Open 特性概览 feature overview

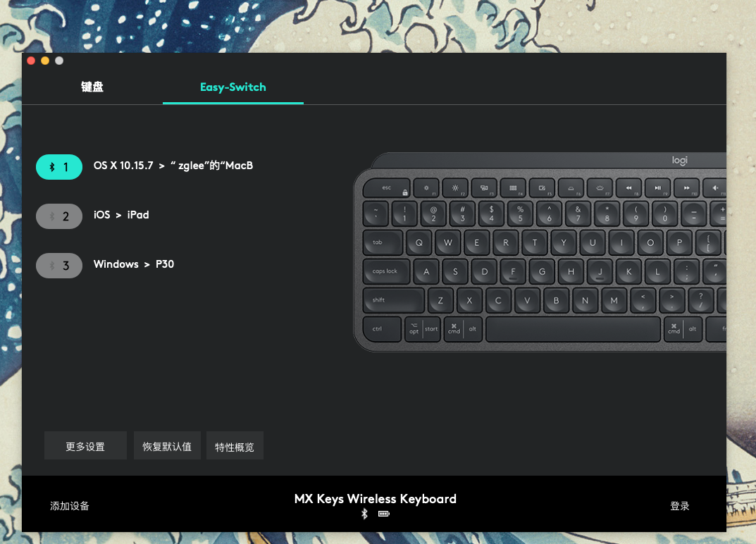(235, 445)
